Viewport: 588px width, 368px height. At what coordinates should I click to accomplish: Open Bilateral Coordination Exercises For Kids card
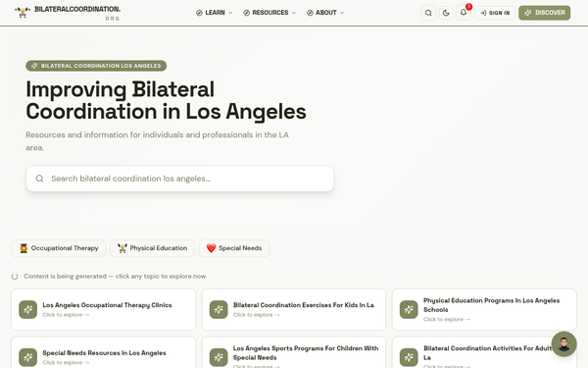pyautogui.click(x=294, y=309)
